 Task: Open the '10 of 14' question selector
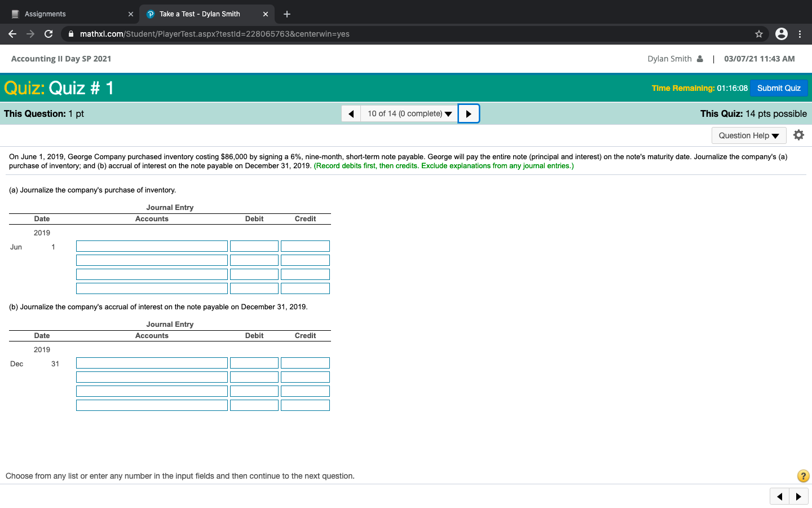[409, 113]
